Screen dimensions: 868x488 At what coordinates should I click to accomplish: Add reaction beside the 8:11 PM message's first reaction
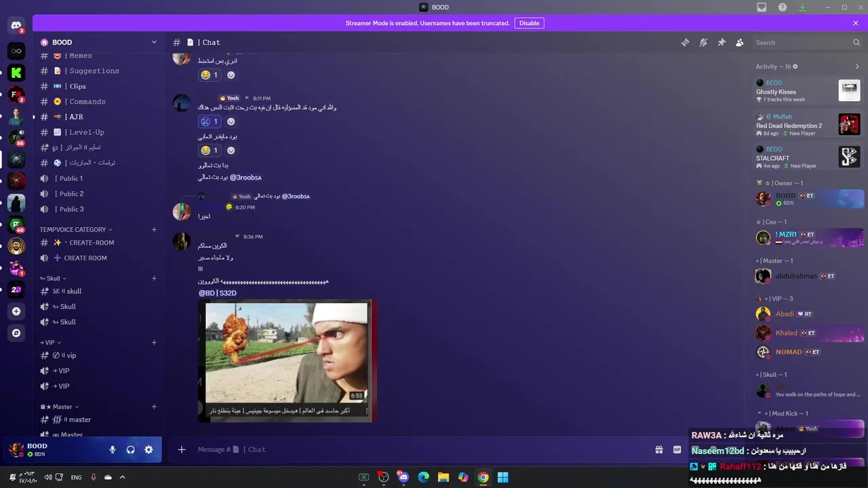[x=231, y=122]
